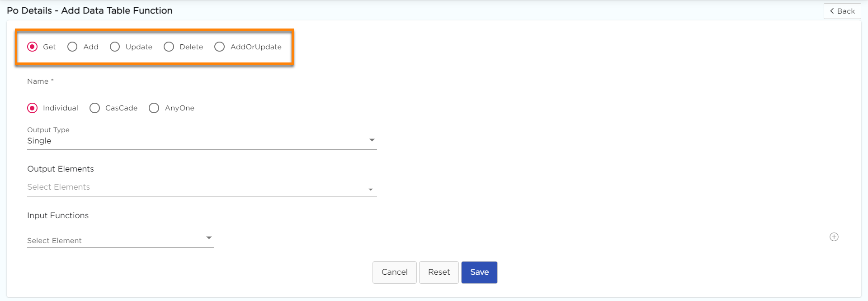
Task: Select the AddOrUpdate radio option
Action: click(219, 47)
